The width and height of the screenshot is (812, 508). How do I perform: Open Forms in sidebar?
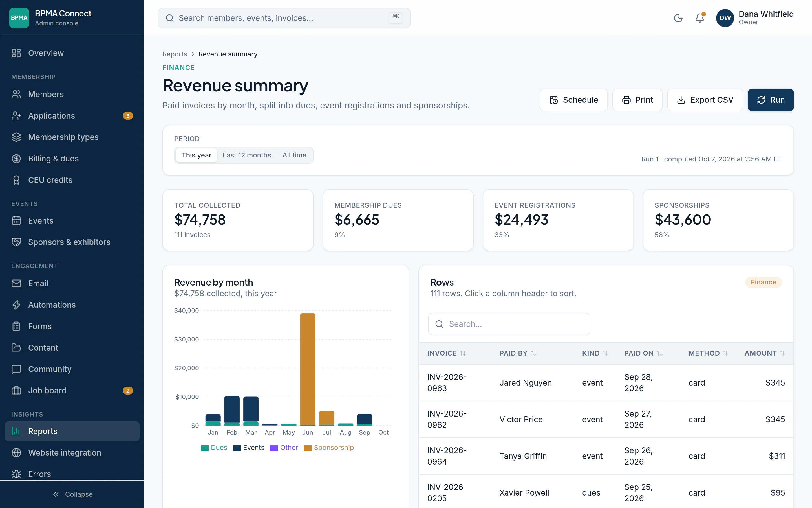click(x=72, y=326)
